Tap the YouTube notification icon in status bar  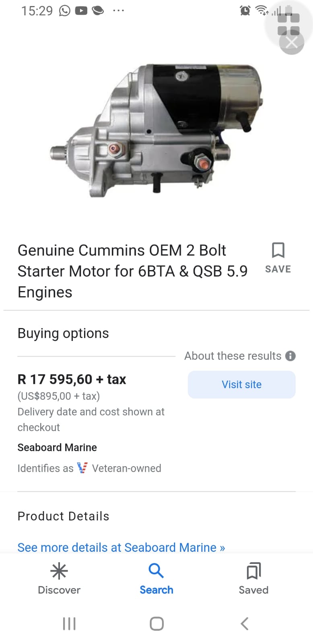click(81, 10)
